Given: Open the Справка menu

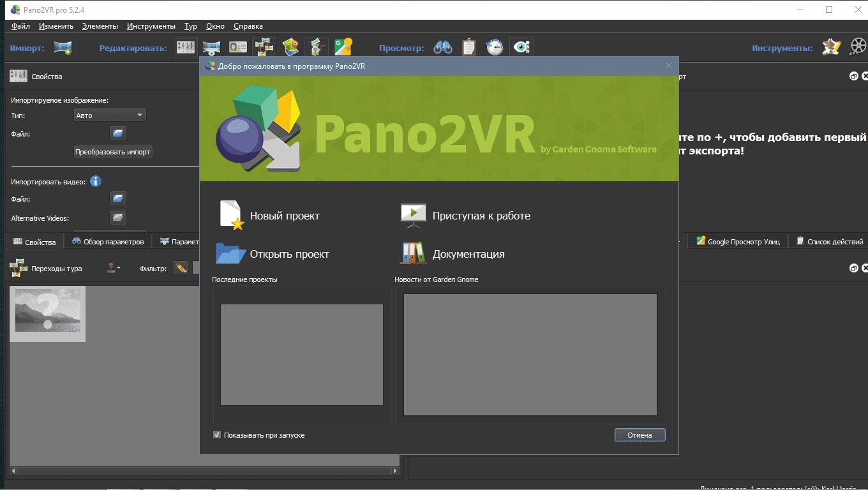Looking at the screenshot, I should (x=248, y=26).
